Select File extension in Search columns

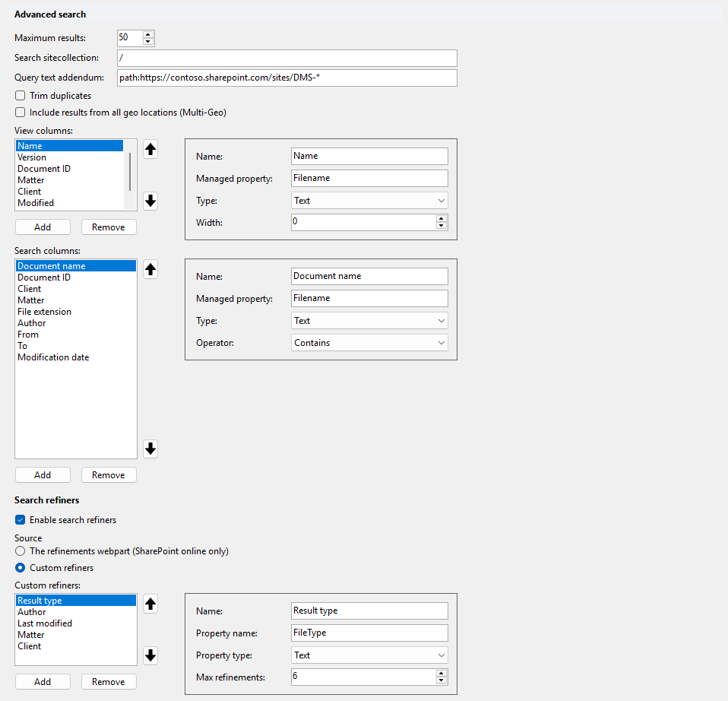click(76, 312)
